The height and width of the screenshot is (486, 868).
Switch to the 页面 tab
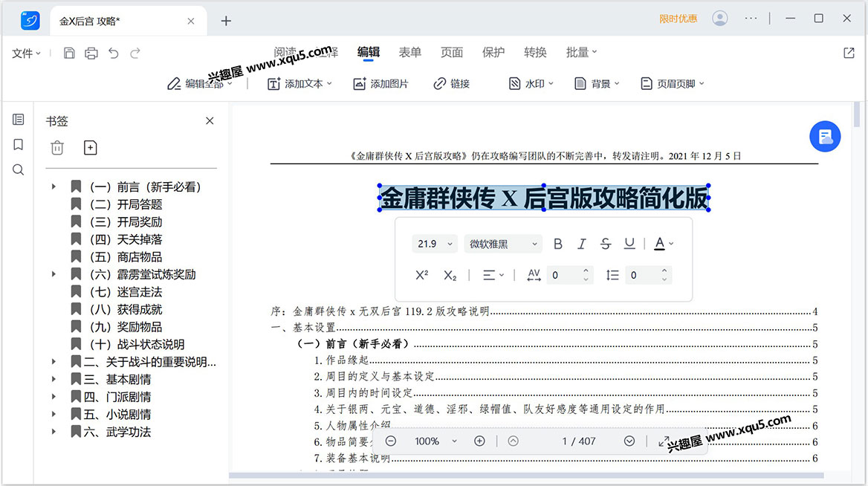click(451, 52)
